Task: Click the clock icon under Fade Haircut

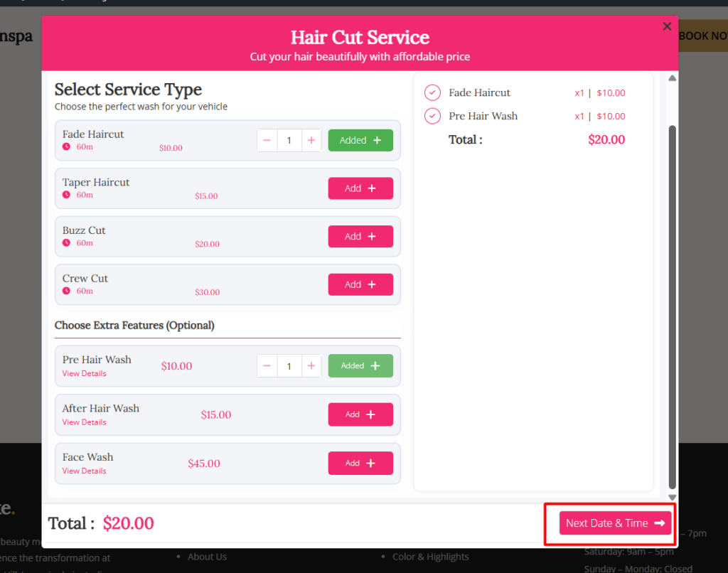Action: (66, 146)
